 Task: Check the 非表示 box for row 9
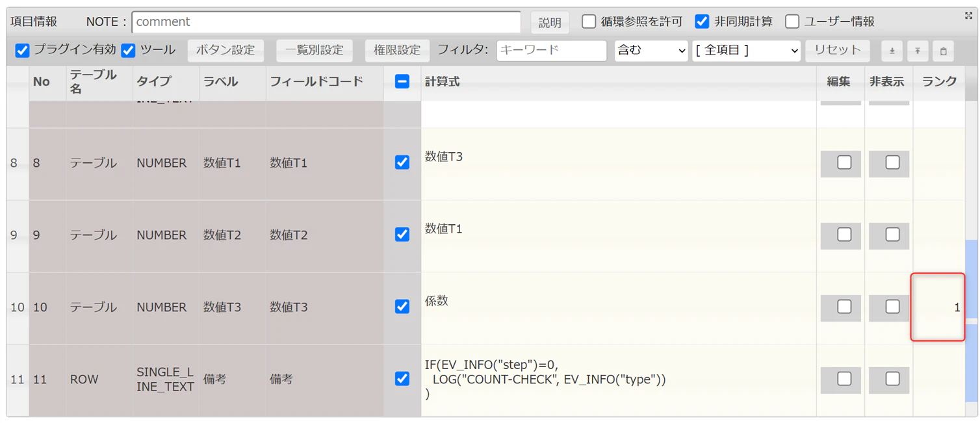[x=892, y=235]
